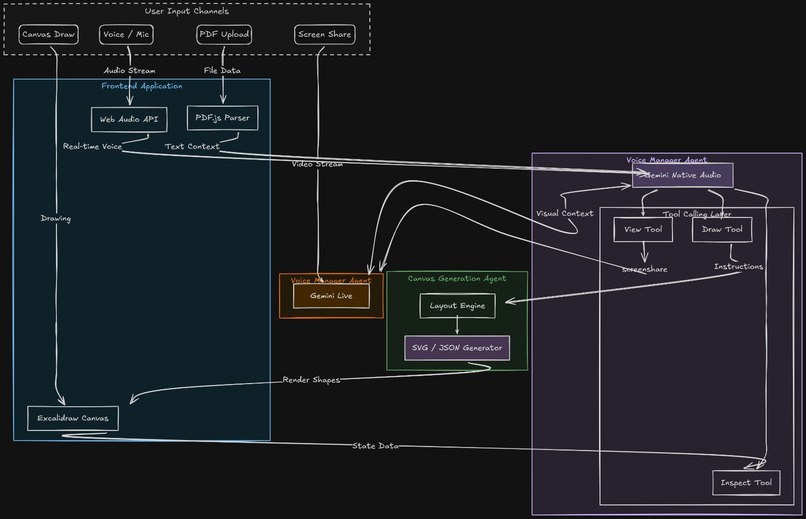Viewport: 806px width, 519px height.
Task: Select the Canvas Draw node
Action: (x=49, y=34)
